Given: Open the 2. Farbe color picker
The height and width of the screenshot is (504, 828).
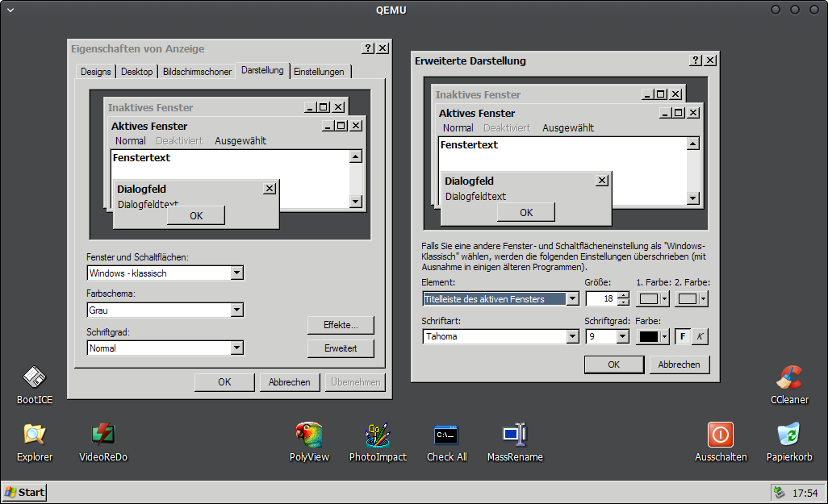Looking at the screenshot, I should coord(692,298).
